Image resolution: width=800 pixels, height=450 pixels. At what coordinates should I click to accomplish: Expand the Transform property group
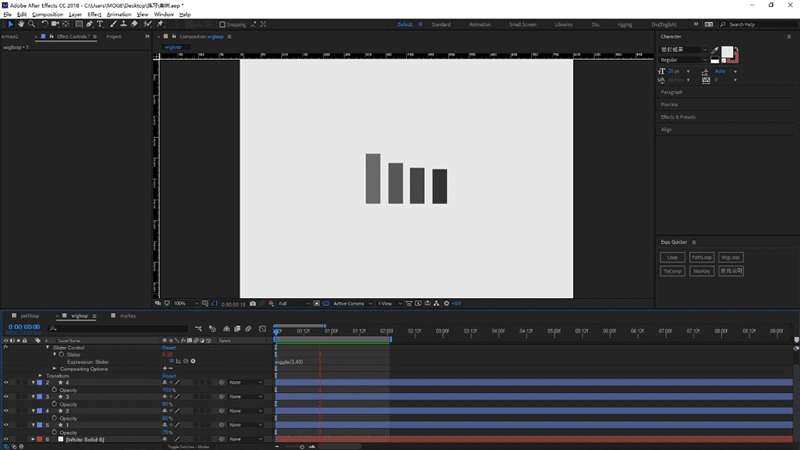(x=40, y=376)
